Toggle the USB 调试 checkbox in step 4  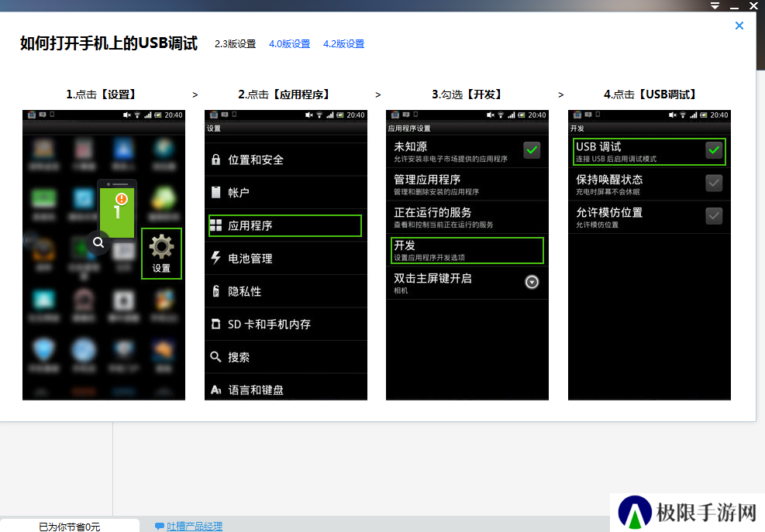coord(714,150)
